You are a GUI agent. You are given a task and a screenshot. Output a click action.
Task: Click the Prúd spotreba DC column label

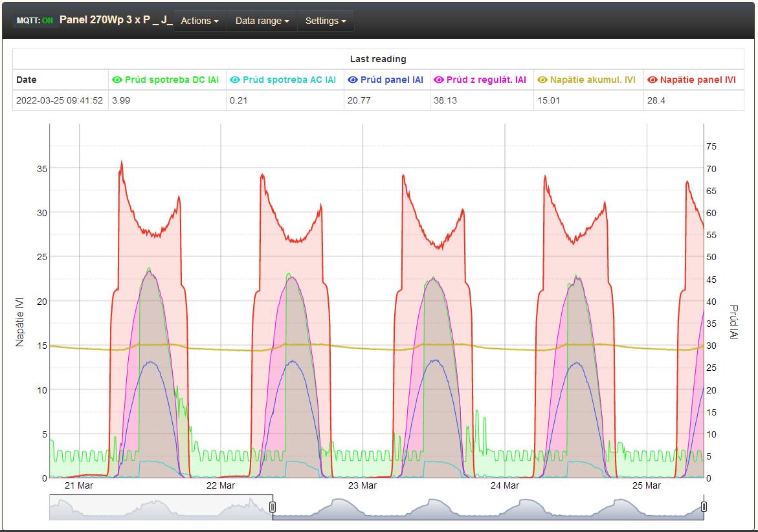(172, 80)
